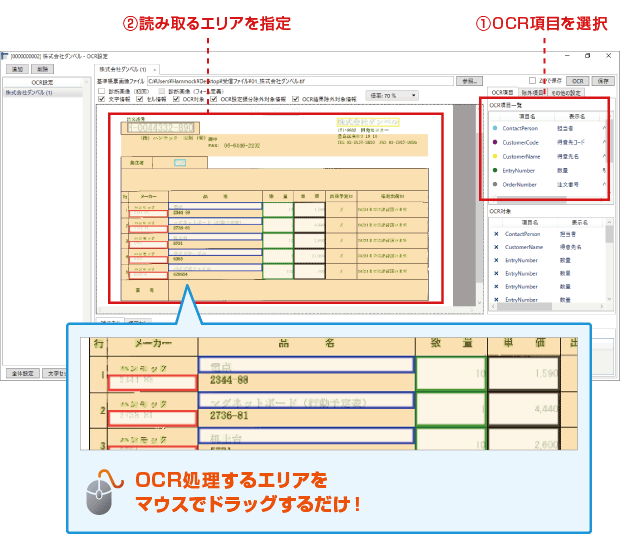Open 全体設定 at the bottom left

point(23,373)
